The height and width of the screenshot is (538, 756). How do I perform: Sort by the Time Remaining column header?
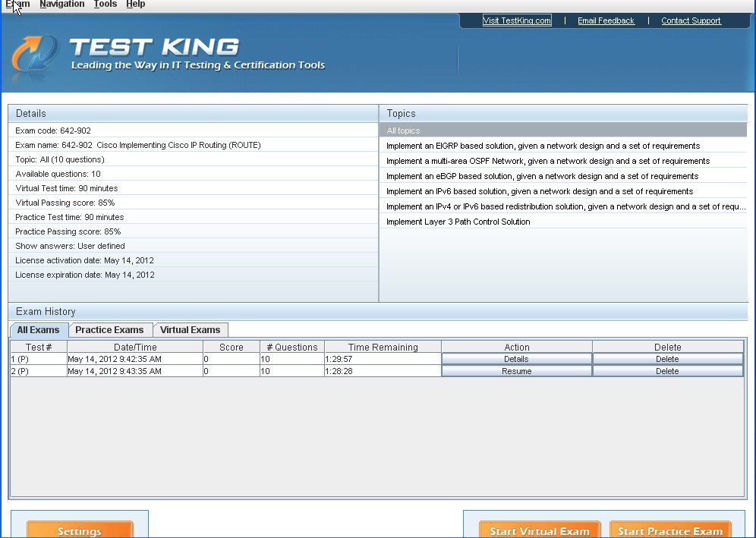(x=383, y=347)
